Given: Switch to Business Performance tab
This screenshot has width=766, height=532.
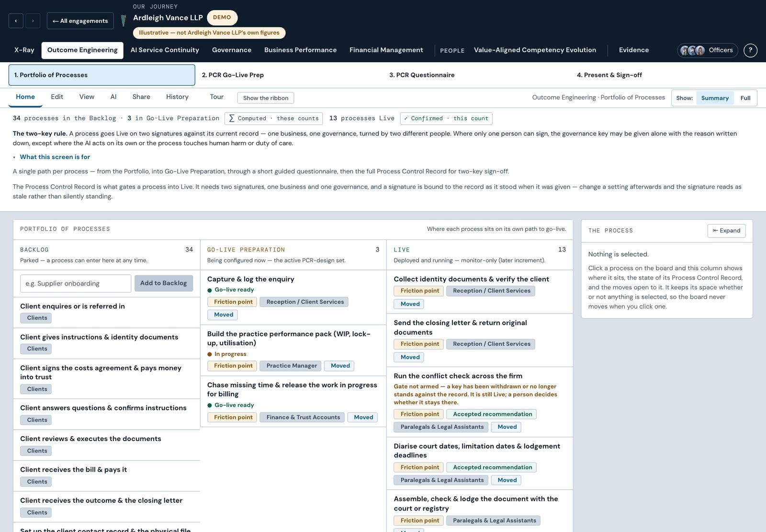Looking at the screenshot, I should tap(300, 50).
